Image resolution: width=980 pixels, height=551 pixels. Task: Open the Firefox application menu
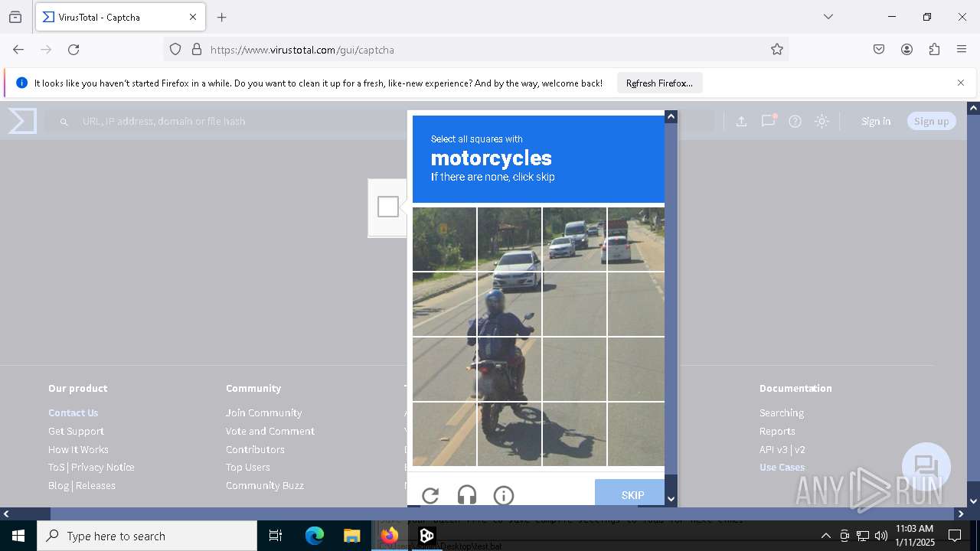(x=962, y=50)
